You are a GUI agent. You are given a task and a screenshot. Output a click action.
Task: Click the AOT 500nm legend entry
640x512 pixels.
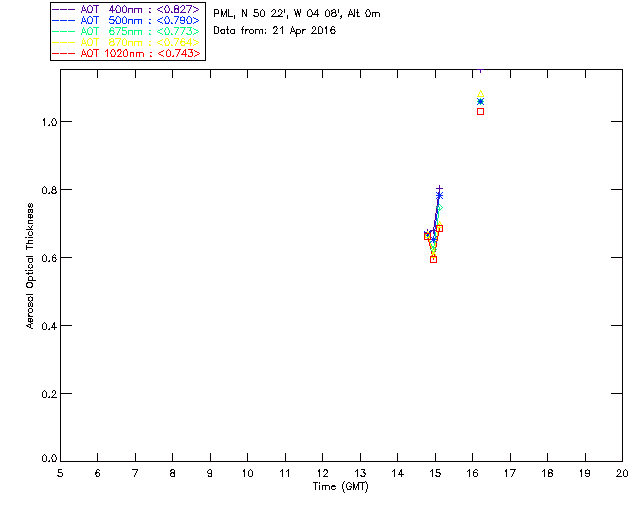(126, 20)
